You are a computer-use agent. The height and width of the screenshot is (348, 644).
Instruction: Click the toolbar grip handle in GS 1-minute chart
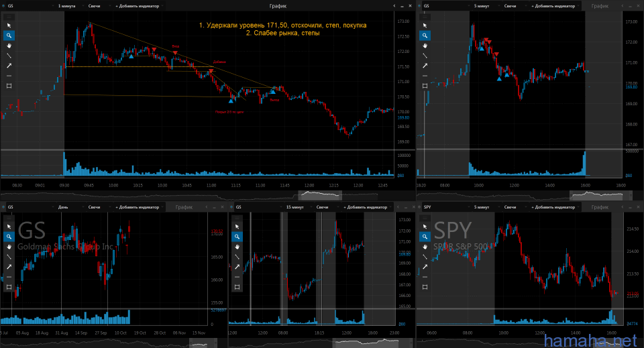click(9, 17)
